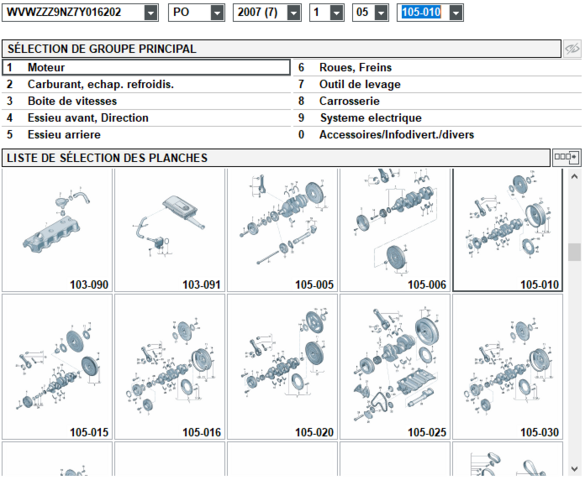Click the scroll down arrow of illustration list
This screenshot has width=585, height=480.
(x=574, y=469)
